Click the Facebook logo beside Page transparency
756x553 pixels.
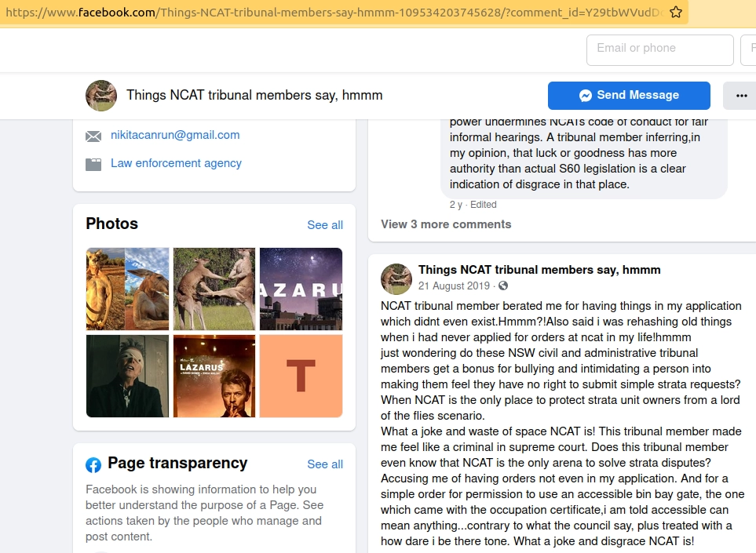click(x=93, y=465)
